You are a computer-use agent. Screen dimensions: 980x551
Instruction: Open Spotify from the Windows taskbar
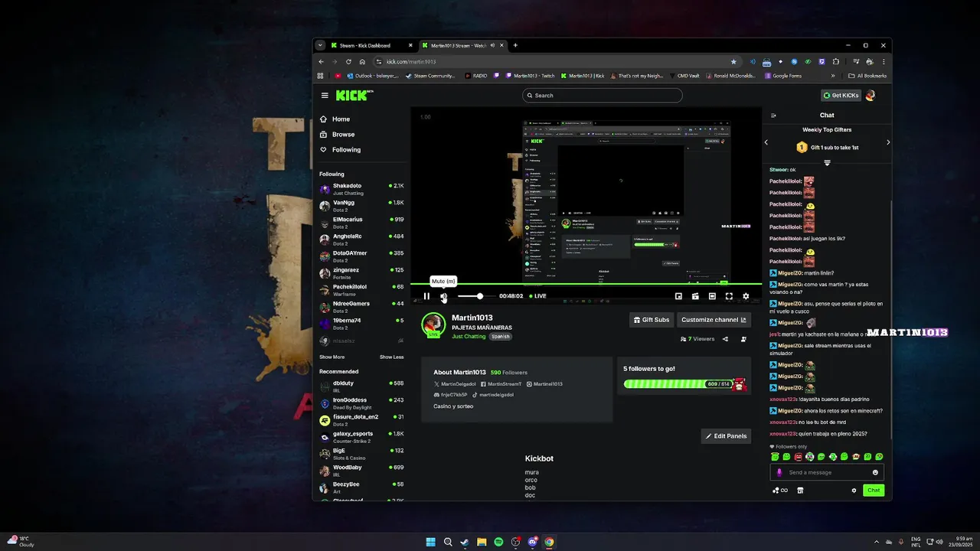coord(498,542)
